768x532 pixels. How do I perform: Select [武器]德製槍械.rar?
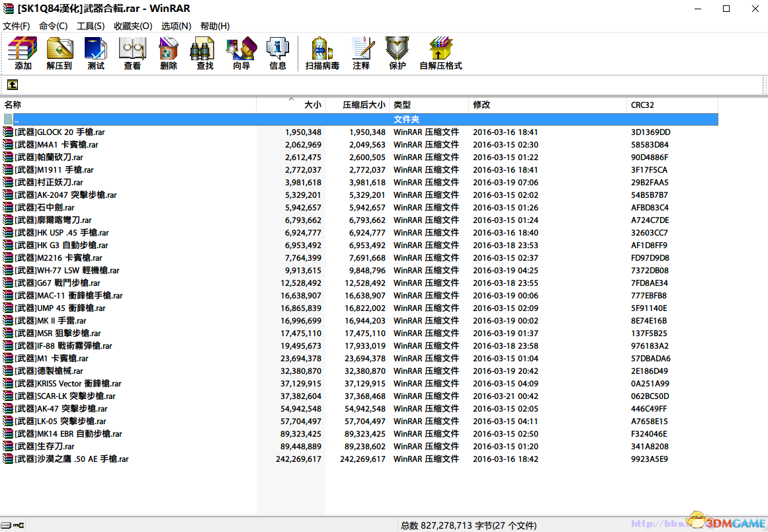click(x=49, y=371)
